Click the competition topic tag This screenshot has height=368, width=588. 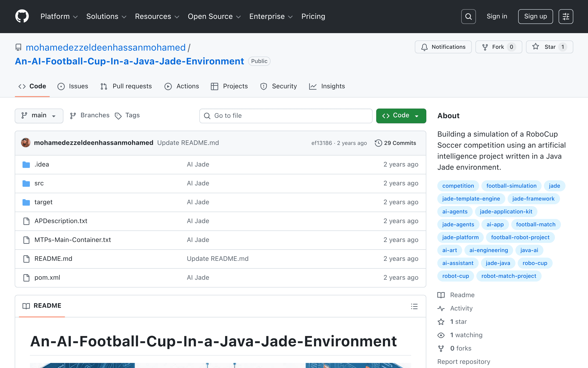458,186
